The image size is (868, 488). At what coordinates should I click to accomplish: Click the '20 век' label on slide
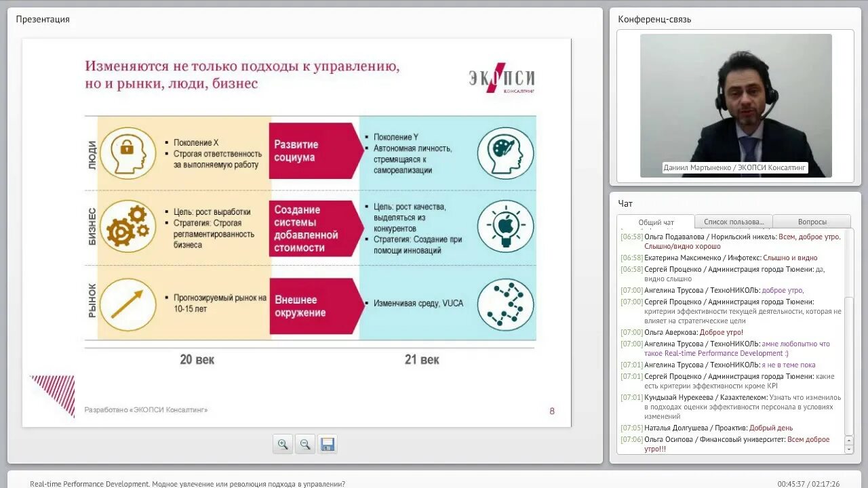coord(197,360)
